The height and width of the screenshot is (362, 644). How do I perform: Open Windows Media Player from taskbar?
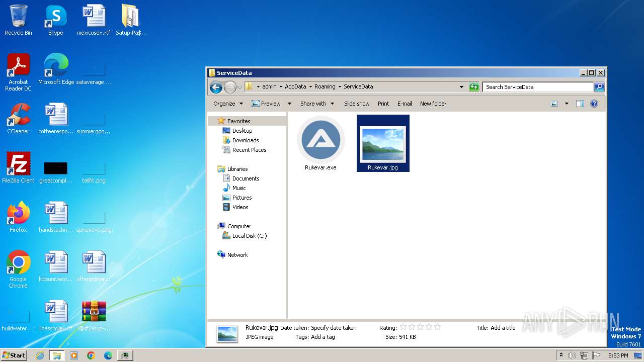[74, 355]
